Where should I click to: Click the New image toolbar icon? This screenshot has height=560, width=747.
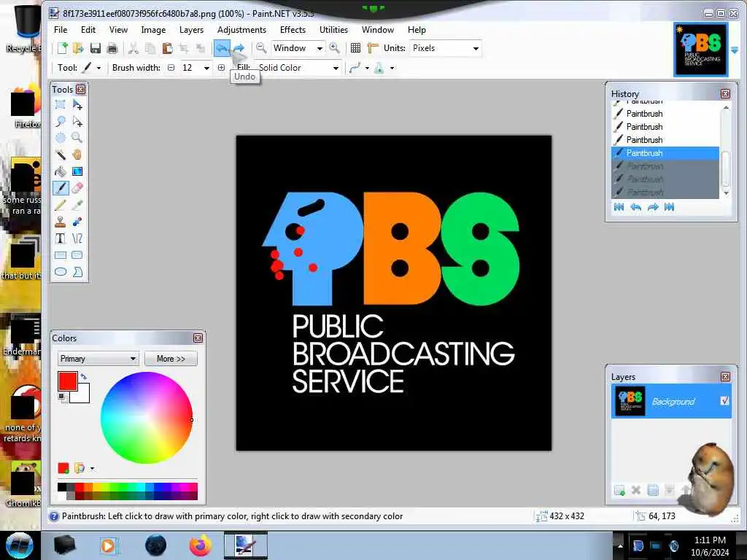pyautogui.click(x=63, y=48)
